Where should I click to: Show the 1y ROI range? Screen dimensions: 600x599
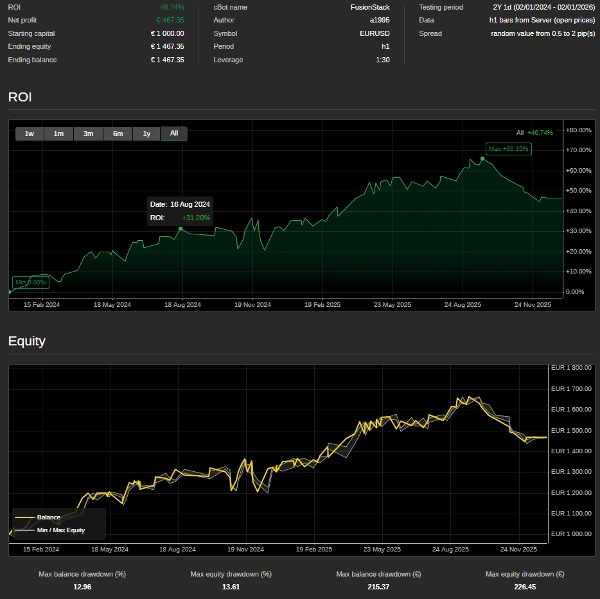click(146, 133)
